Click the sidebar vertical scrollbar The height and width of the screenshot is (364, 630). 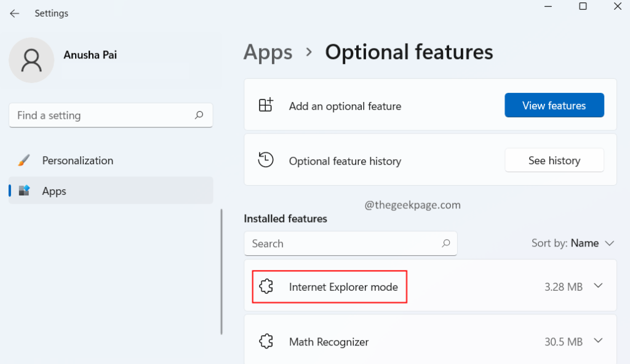pyautogui.click(x=221, y=271)
